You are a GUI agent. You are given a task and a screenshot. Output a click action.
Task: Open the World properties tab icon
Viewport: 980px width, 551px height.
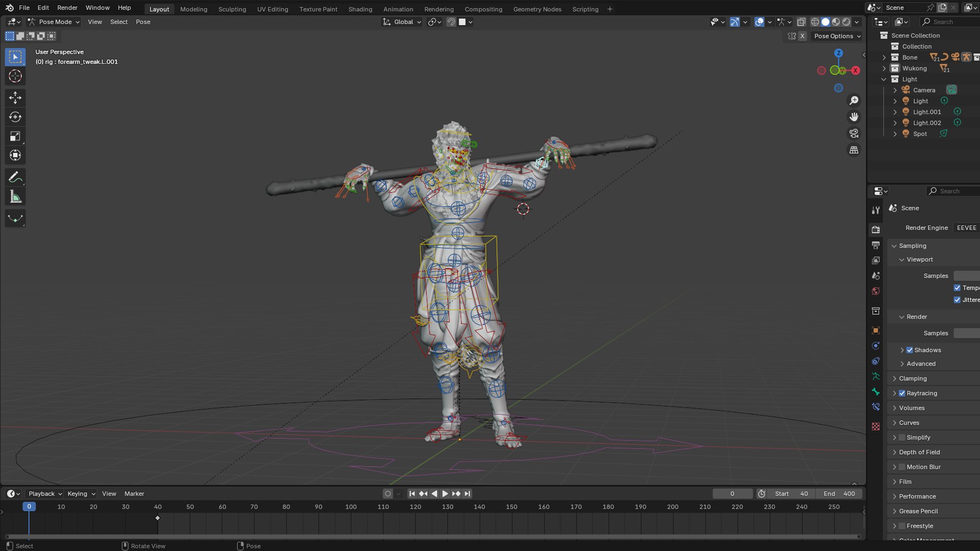pyautogui.click(x=876, y=291)
